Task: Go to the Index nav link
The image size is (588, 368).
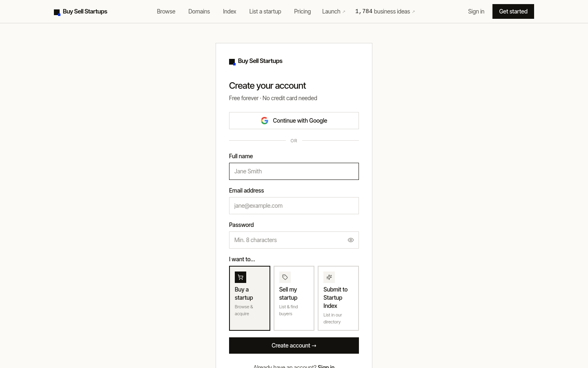Action: [x=229, y=11]
